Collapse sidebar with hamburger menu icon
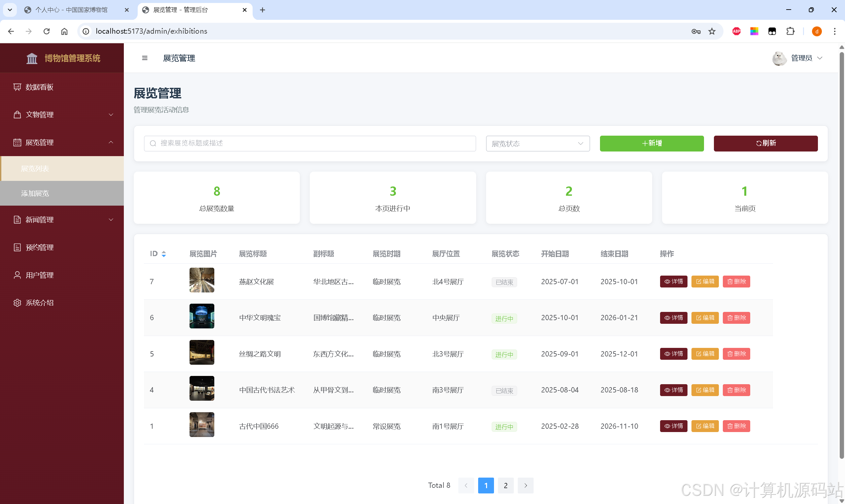 tap(145, 58)
